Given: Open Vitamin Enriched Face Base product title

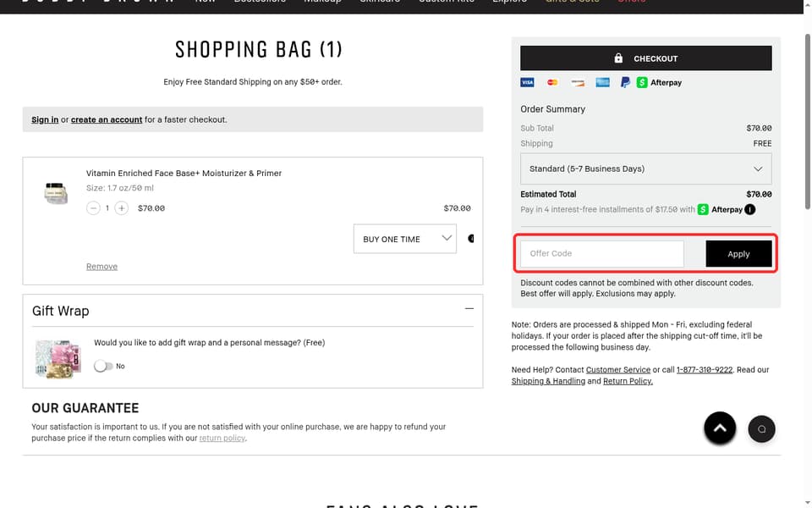Looking at the screenshot, I should (x=184, y=173).
